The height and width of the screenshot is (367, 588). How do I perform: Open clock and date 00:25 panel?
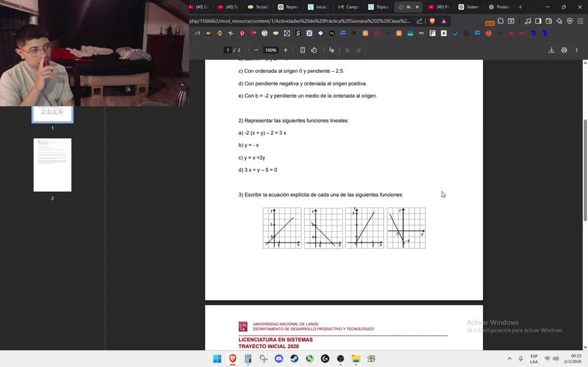click(573, 359)
